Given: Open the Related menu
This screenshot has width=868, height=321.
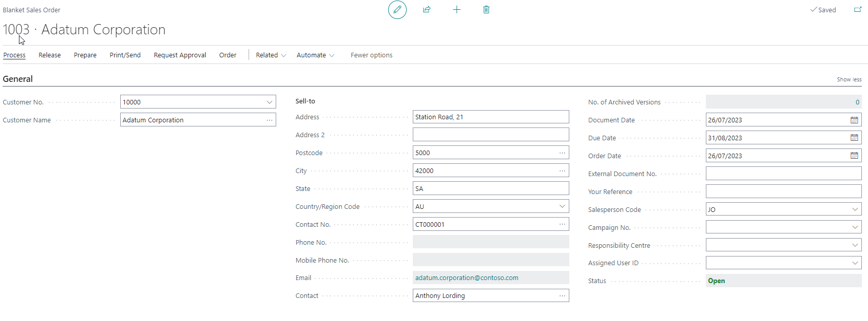Looking at the screenshot, I should coord(271,55).
